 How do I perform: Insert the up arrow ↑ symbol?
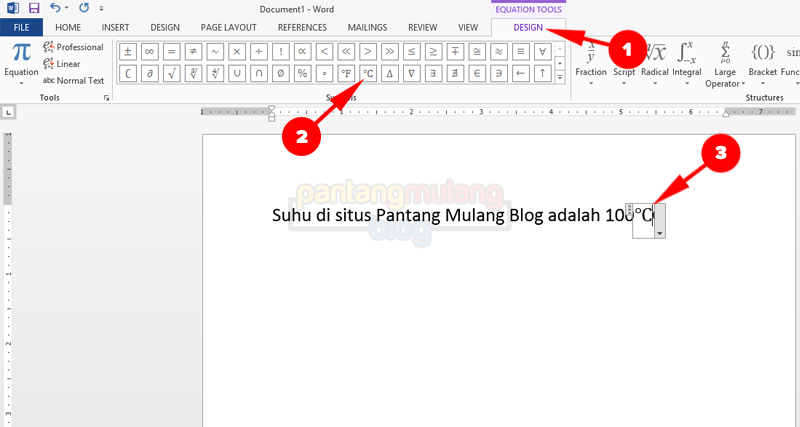542,73
